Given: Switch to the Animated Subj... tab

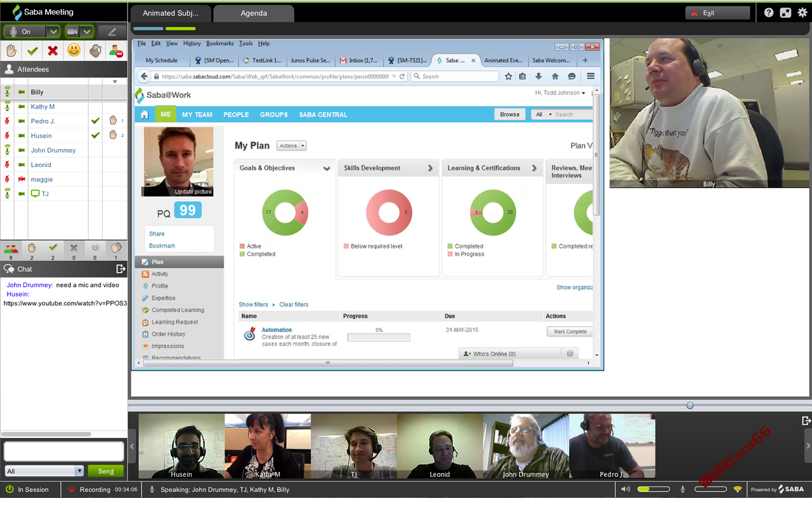Looking at the screenshot, I should (x=170, y=13).
